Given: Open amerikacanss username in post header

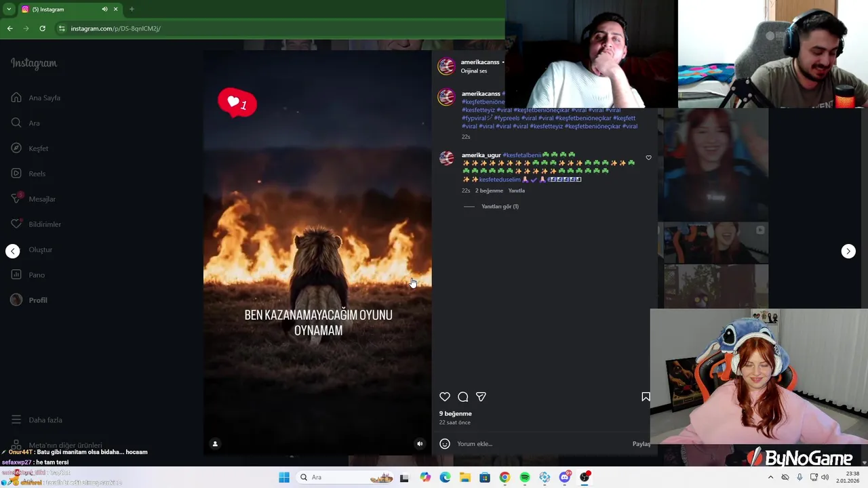Looking at the screenshot, I should pos(480,62).
